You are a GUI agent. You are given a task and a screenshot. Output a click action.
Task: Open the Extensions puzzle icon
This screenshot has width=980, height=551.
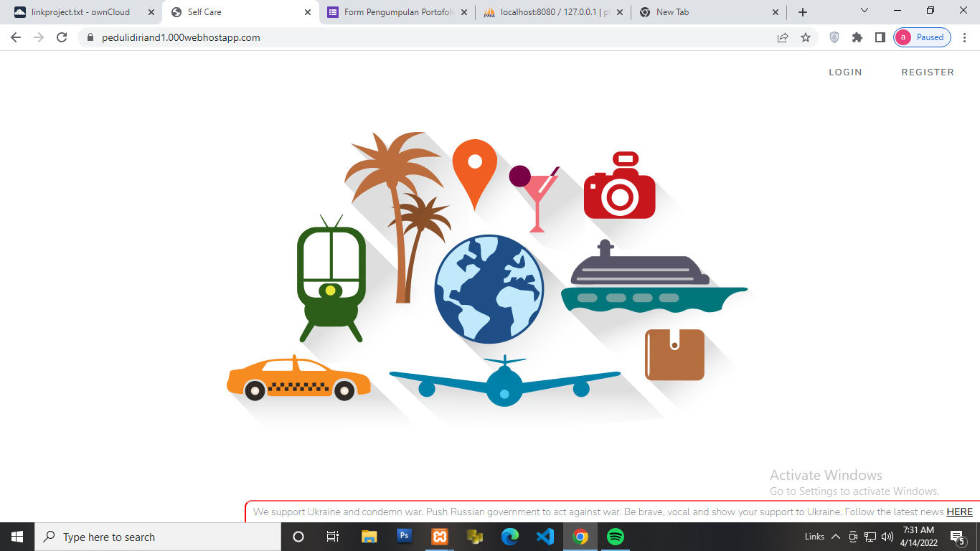(857, 37)
